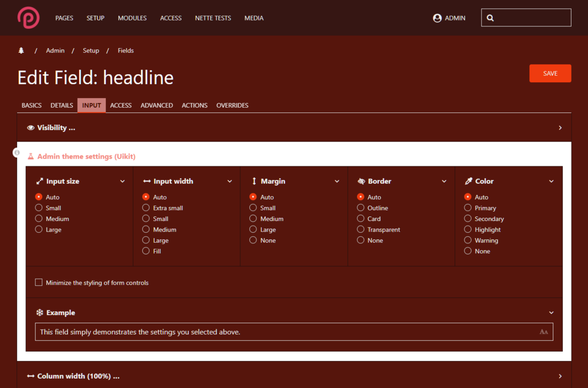Click the eyedropper icon beside Color

click(469, 181)
